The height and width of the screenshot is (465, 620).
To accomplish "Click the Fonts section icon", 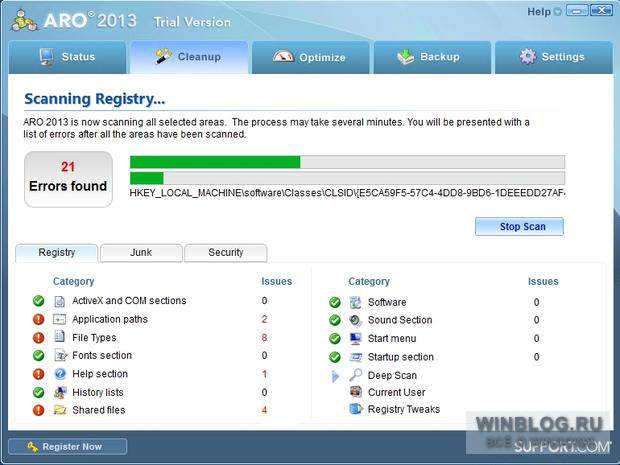I will (x=60, y=355).
